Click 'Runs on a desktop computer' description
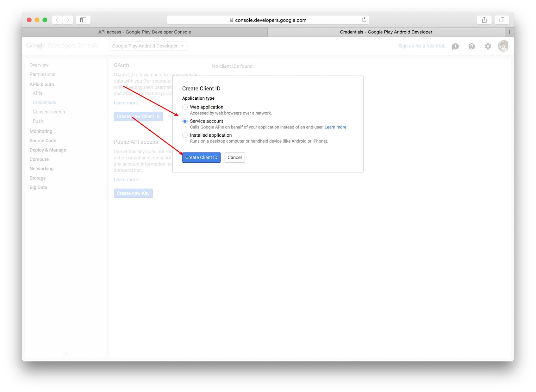The width and height of the screenshot is (536, 392). [x=259, y=141]
